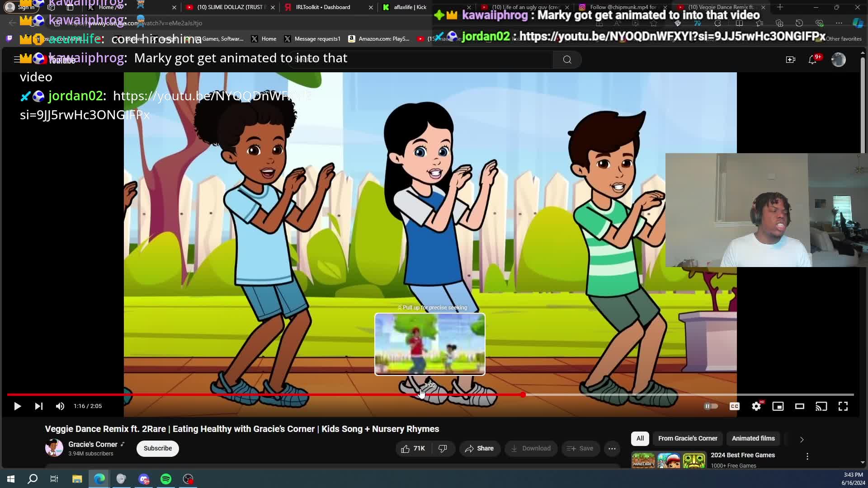Open the player settings gear
This screenshot has width=868, height=488.
[x=756, y=406]
